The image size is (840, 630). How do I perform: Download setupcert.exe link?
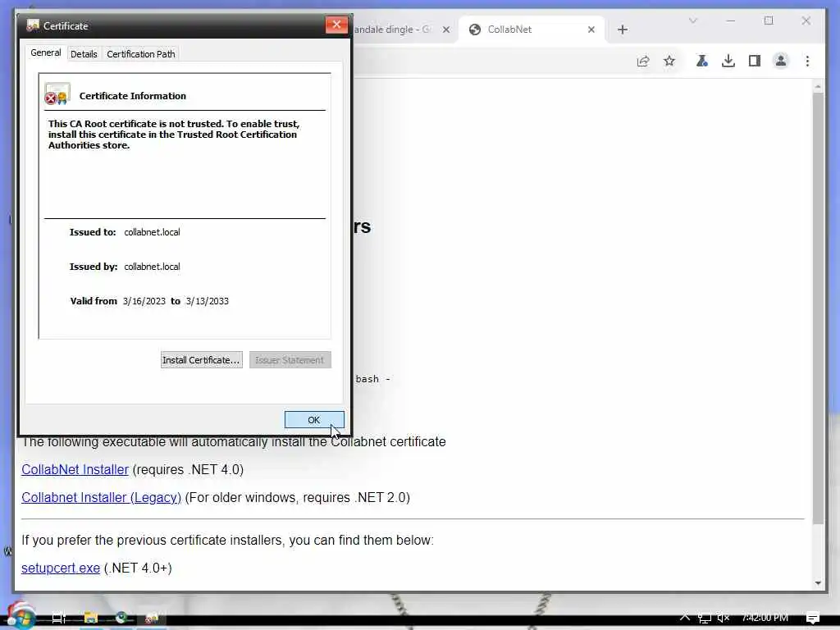[61, 568]
